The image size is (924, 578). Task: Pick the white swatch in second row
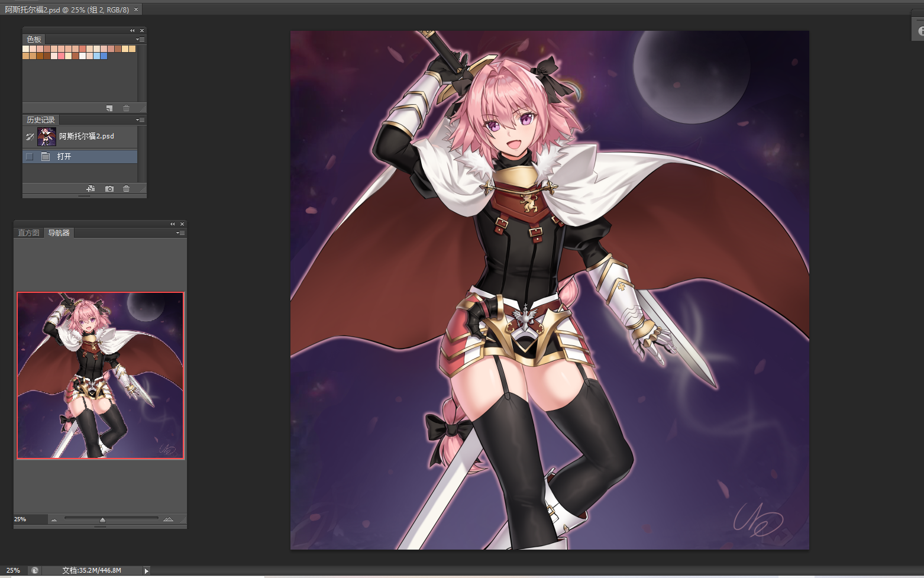(x=82, y=56)
